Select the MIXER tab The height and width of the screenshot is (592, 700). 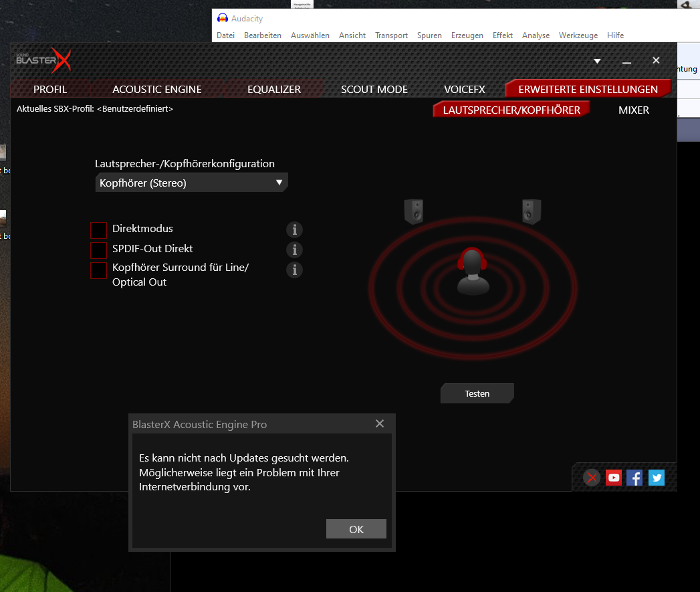[x=633, y=110]
